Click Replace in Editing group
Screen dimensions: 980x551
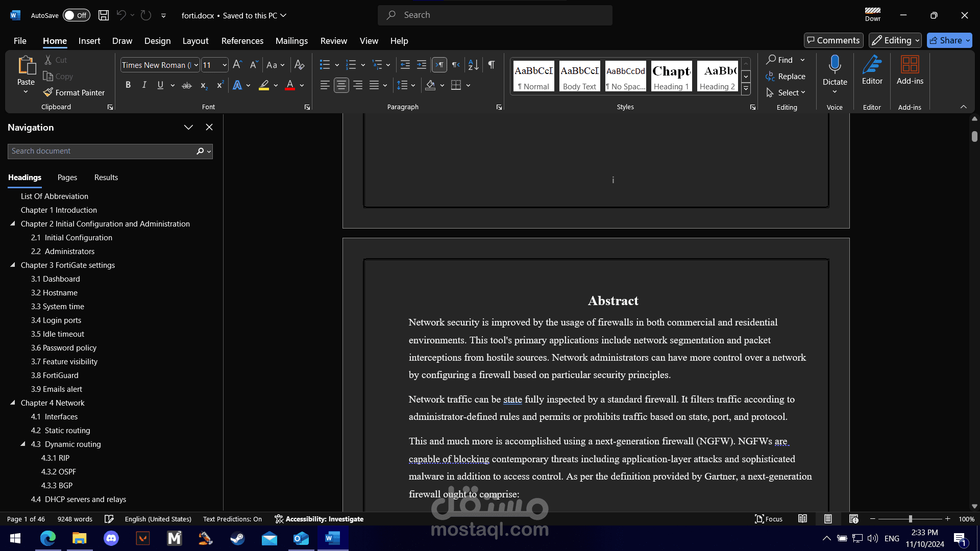point(786,76)
